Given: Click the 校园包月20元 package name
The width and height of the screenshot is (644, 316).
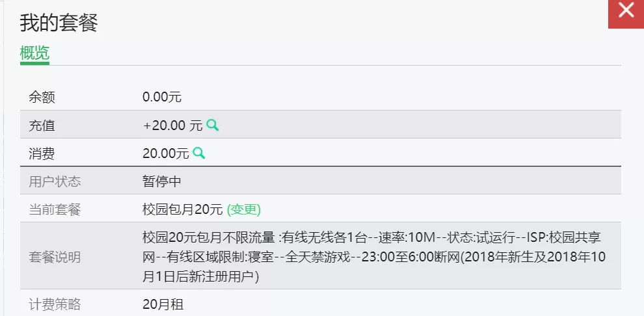Looking at the screenshot, I should click(x=183, y=210).
